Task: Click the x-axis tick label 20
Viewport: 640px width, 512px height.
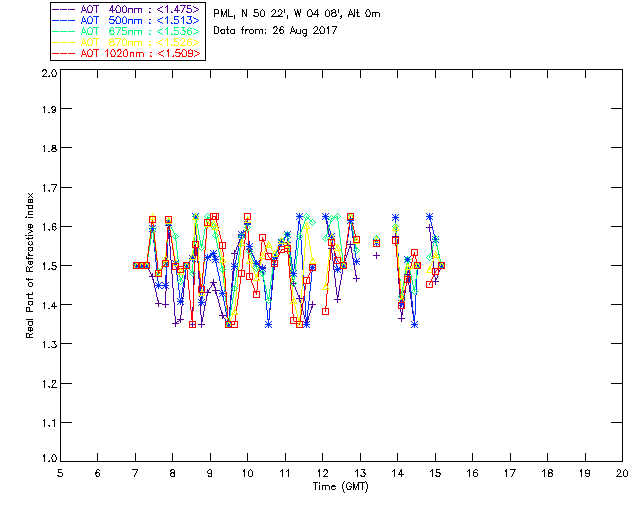Action: pos(622,473)
